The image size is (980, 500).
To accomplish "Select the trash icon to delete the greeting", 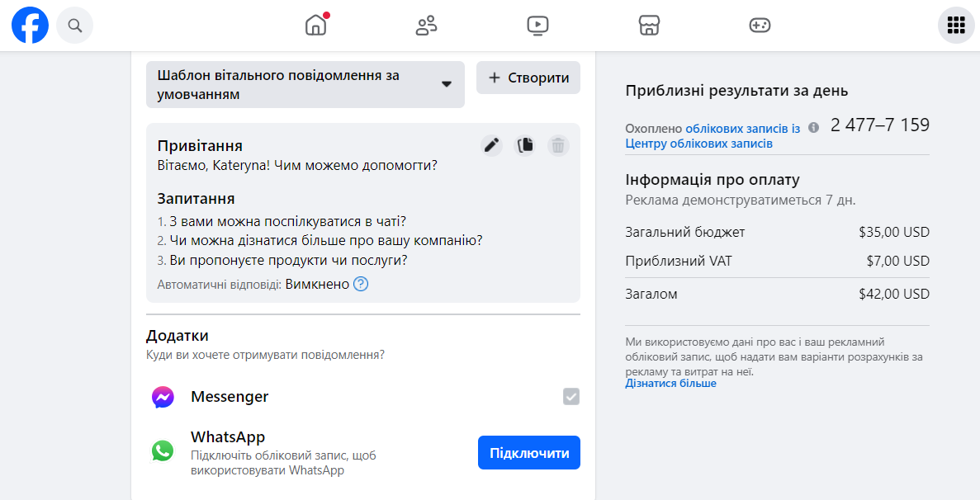I will click(558, 145).
